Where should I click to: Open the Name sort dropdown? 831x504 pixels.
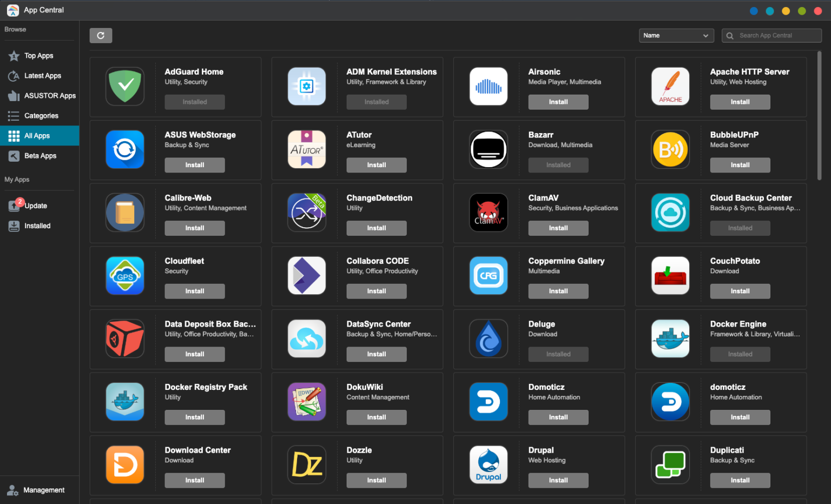point(676,36)
